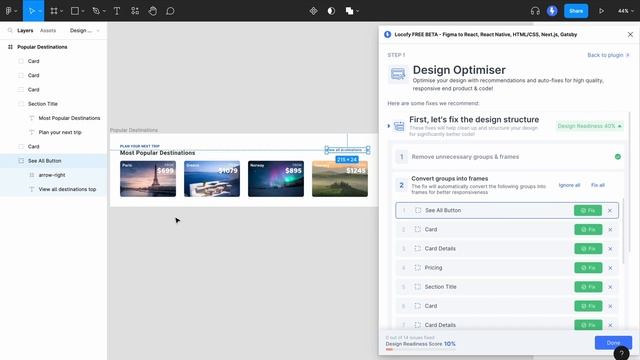This screenshot has width=640, height=360.
Task: Select the Pricing row in issues list
Action: [x=507, y=268]
